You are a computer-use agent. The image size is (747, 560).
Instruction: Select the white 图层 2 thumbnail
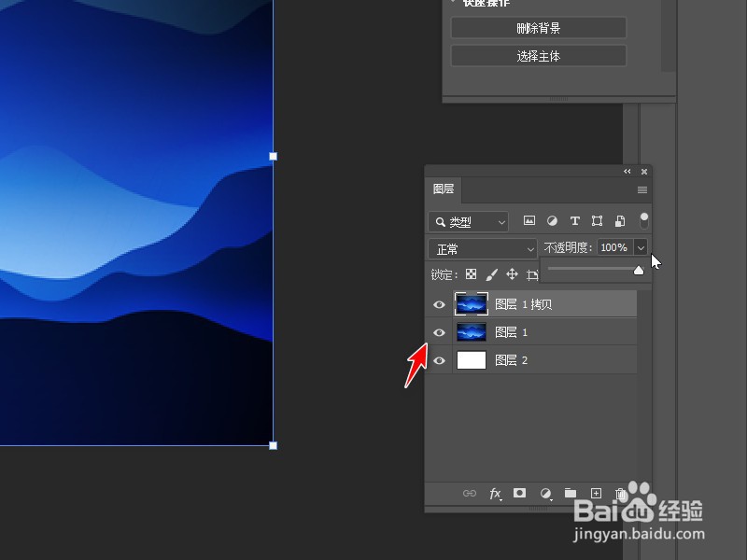[472, 360]
